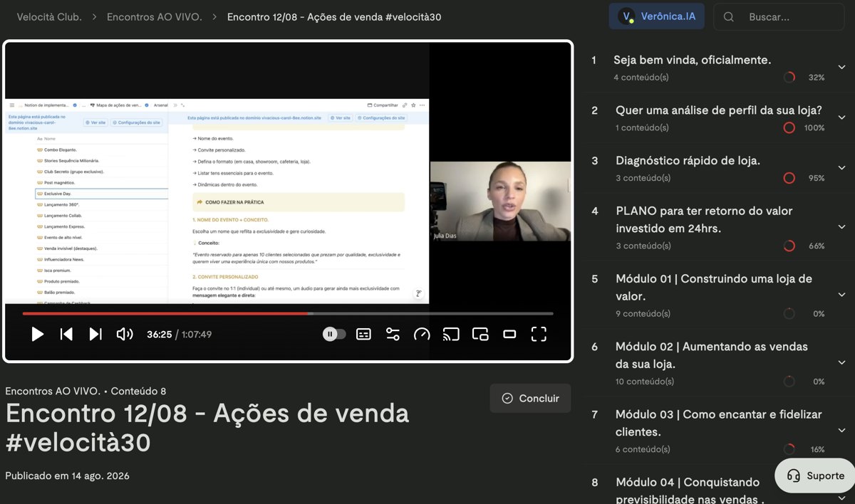Click the 9 conteúdo(s) label under Módulo 01
The image size is (855, 504).
point(643,313)
